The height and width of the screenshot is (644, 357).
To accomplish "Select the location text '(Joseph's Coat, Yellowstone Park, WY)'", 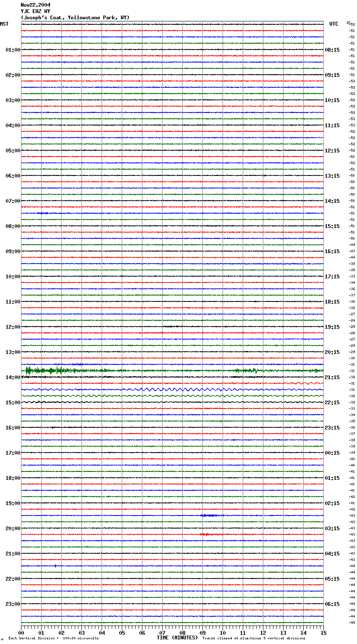I will point(75,18).
